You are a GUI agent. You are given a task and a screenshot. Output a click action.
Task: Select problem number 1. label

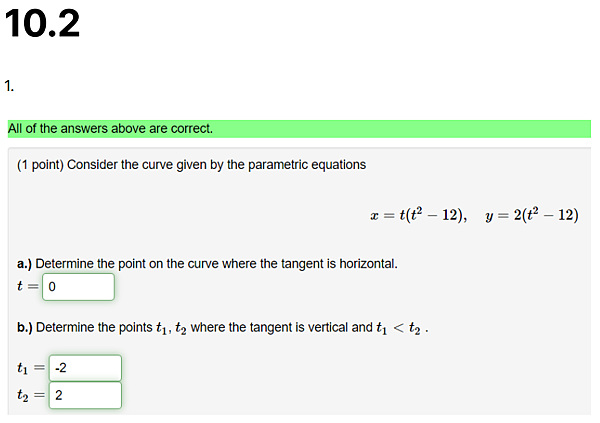(x=10, y=86)
